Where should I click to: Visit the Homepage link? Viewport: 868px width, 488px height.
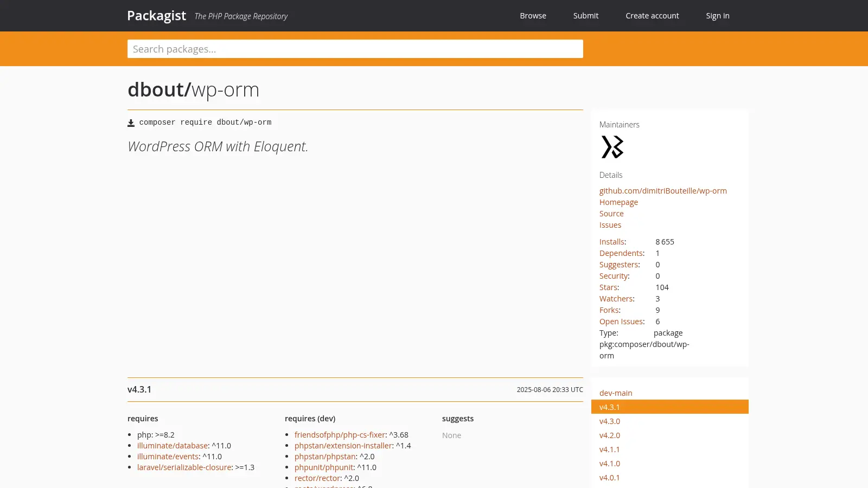(x=618, y=202)
